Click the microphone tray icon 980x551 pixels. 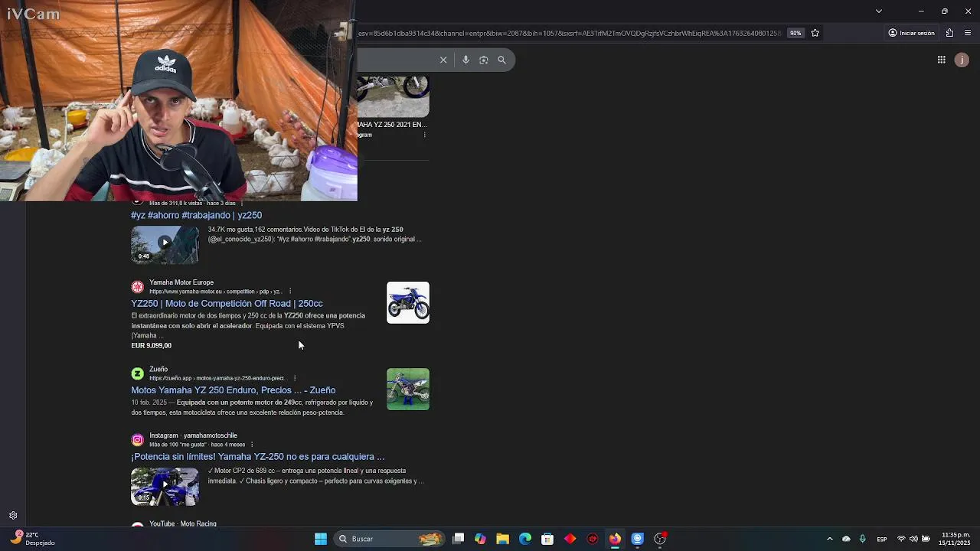863,539
